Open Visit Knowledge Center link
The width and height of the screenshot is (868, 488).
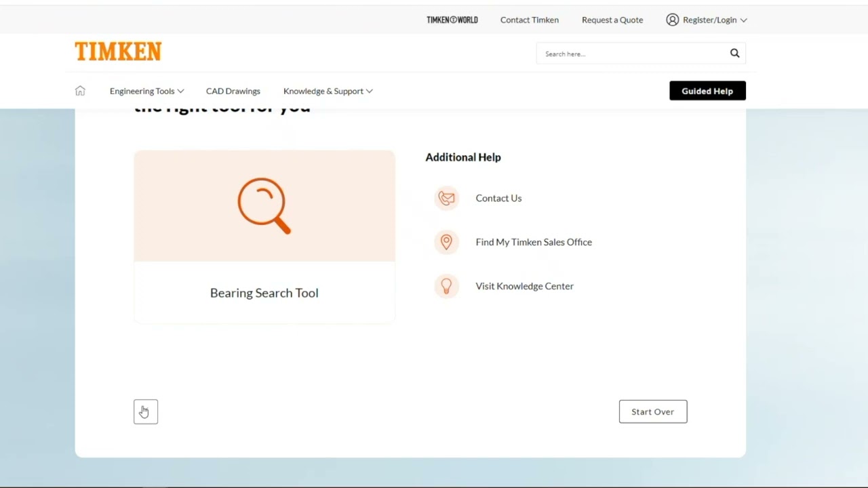(525, 286)
